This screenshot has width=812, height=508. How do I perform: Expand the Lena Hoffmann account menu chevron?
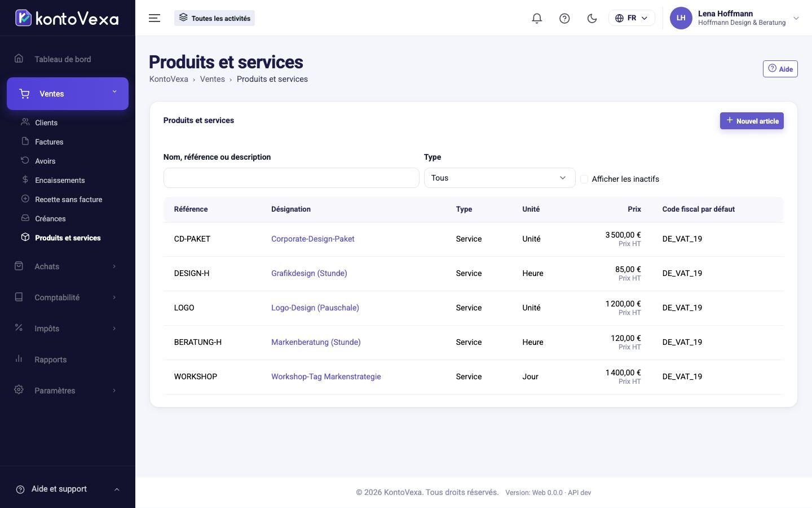[796, 18]
